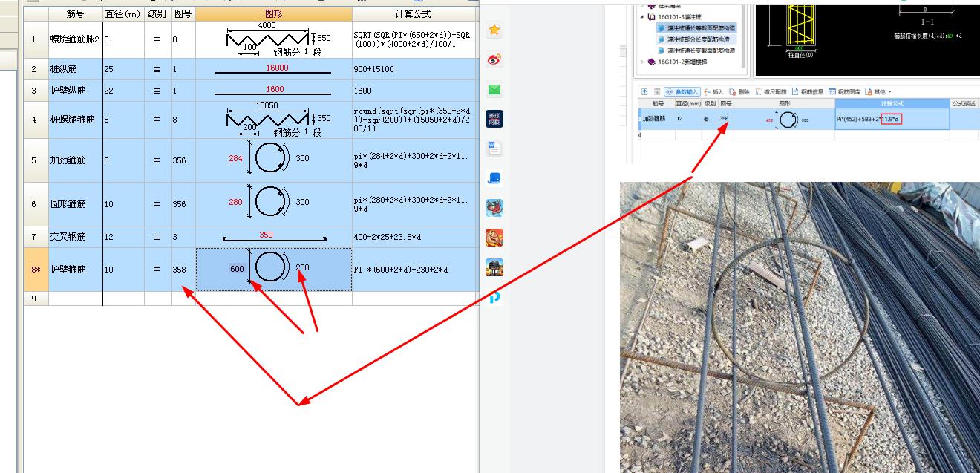Click the 计算公式 column header
Screen dimensions: 980x473
413,14
